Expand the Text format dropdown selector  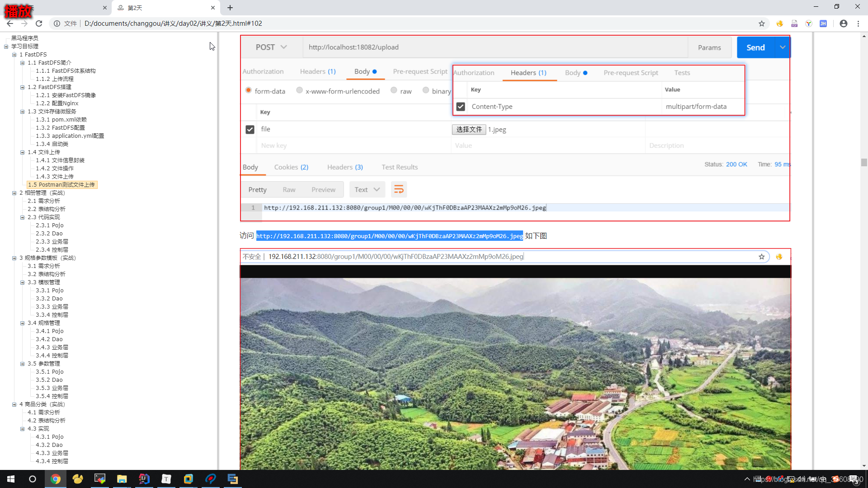point(376,189)
